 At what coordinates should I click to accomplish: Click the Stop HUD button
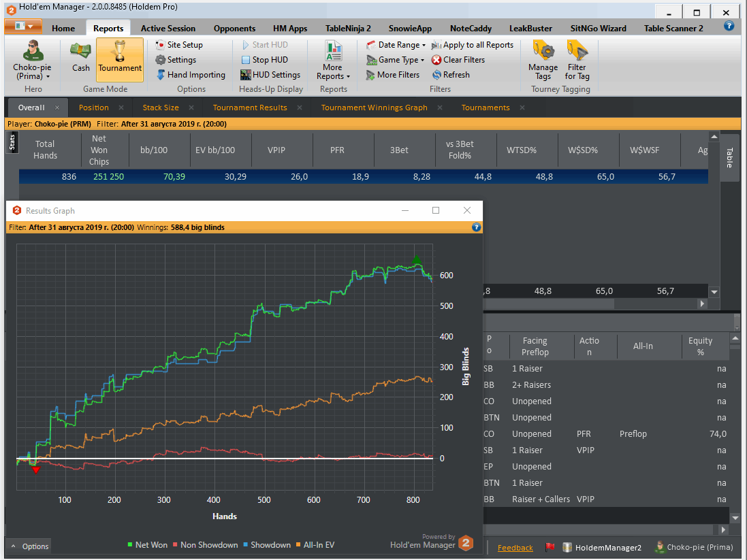pos(264,60)
